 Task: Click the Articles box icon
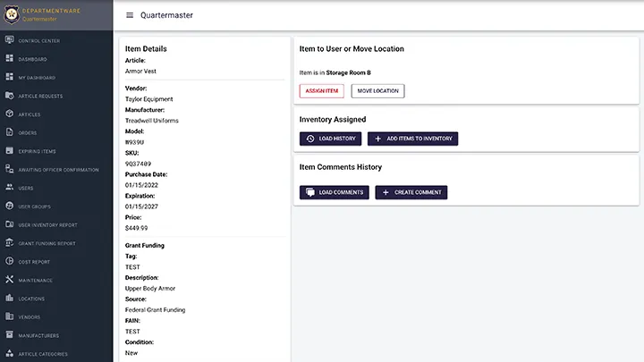pos(10,114)
